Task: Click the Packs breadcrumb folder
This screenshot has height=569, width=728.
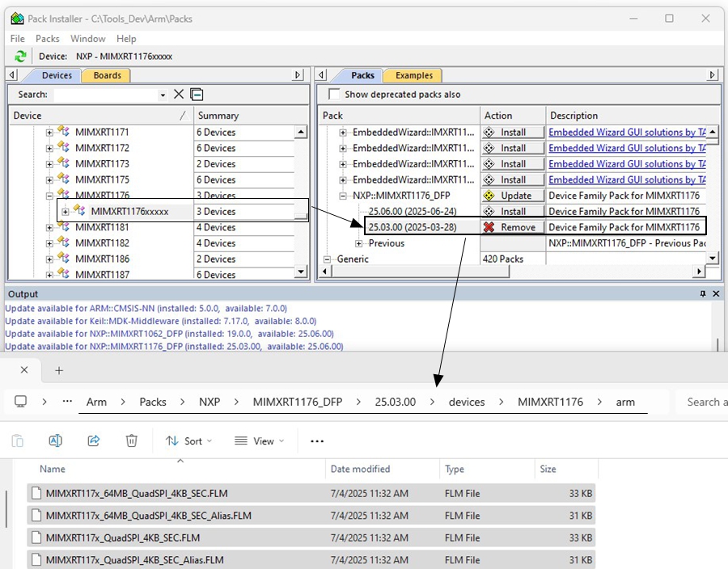Action: click(x=153, y=402)
